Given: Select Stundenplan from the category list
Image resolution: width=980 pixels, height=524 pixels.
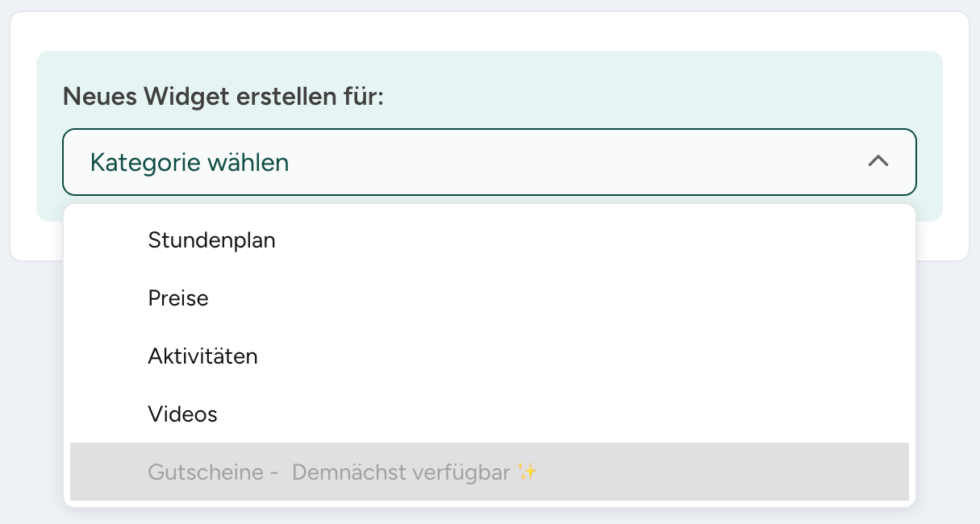Looking at the screenshot, I should click(x=490, y=240).
